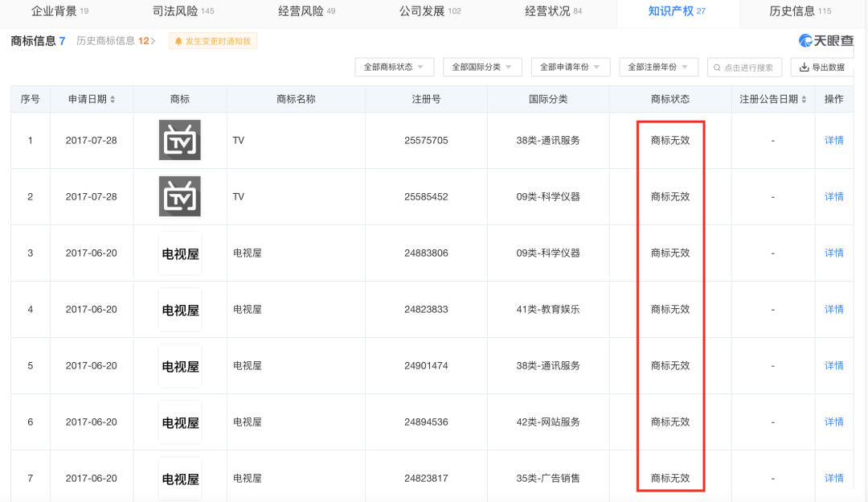The height and width of the screenshot is (502, 868).
Task: Click the 商标状态 column header
Action: pos(670,99)
